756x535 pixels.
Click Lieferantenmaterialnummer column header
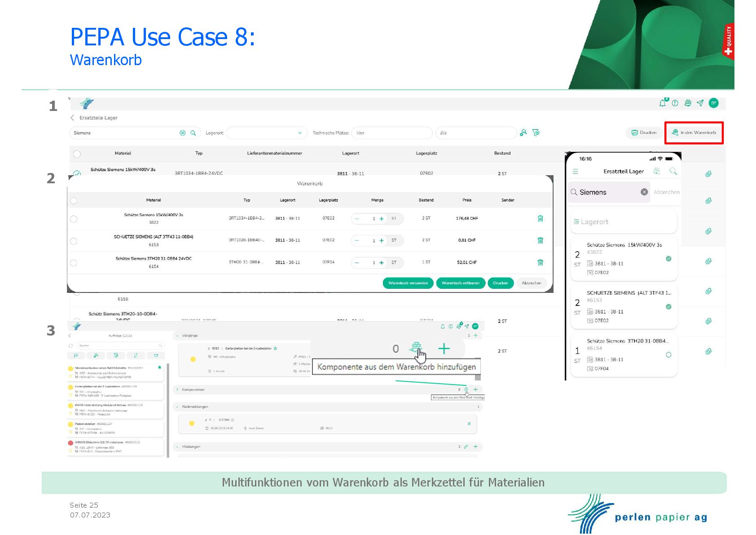coord(275,153)
